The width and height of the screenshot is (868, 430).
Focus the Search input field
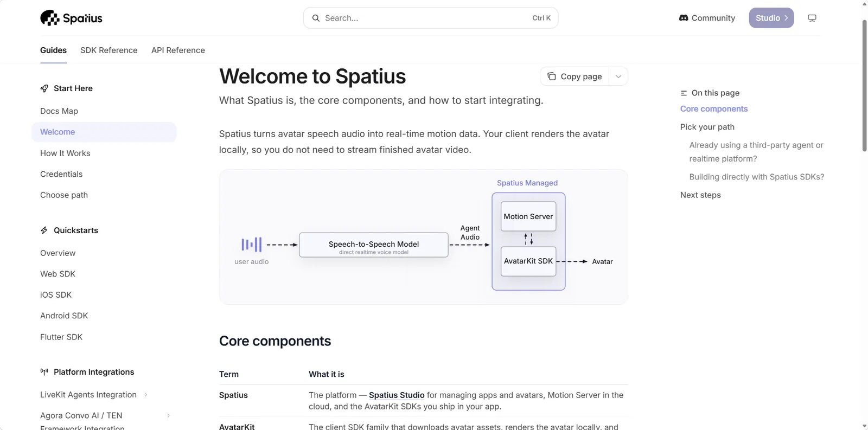431,18
